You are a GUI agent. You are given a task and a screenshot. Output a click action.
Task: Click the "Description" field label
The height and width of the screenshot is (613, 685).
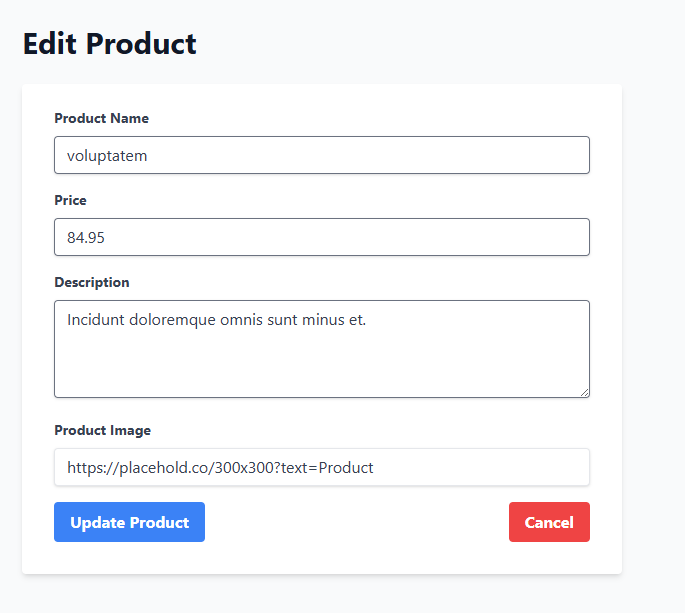(91, 282)
